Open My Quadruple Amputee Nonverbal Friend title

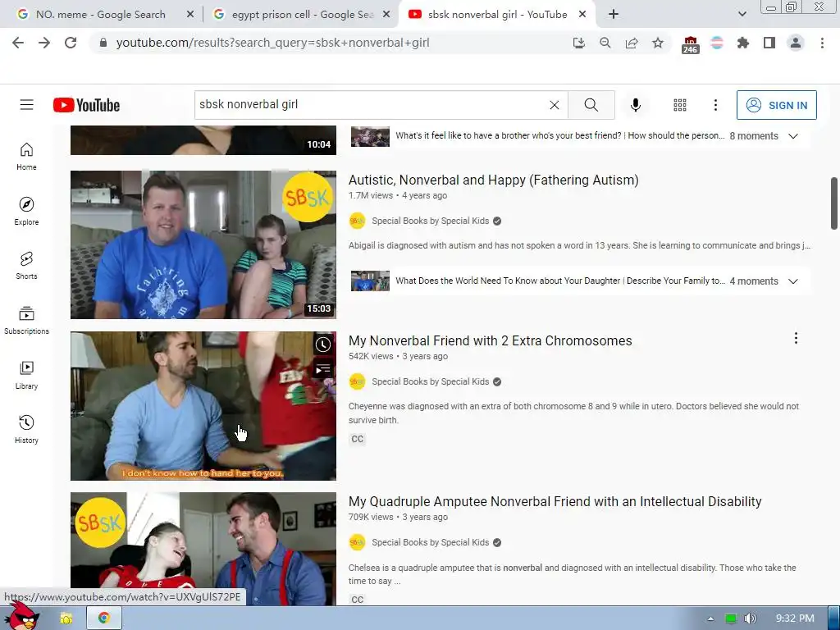[555, 501]
